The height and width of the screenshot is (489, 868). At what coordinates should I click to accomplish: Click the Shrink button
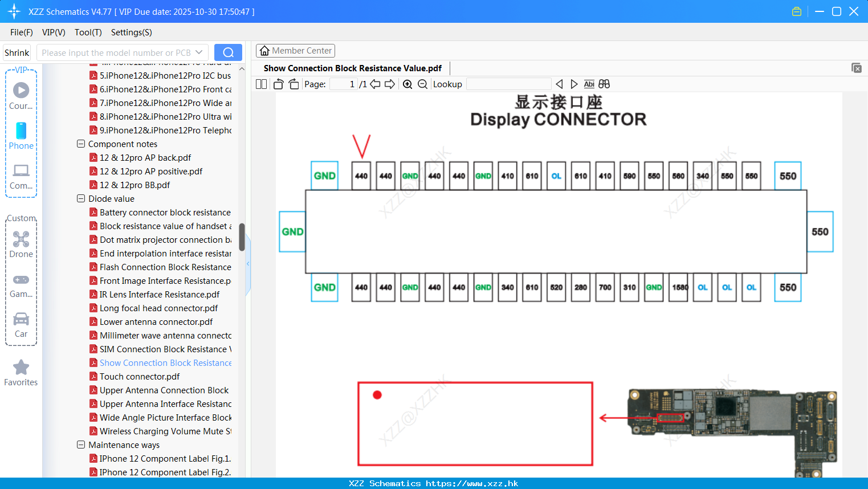click(17, 52)
